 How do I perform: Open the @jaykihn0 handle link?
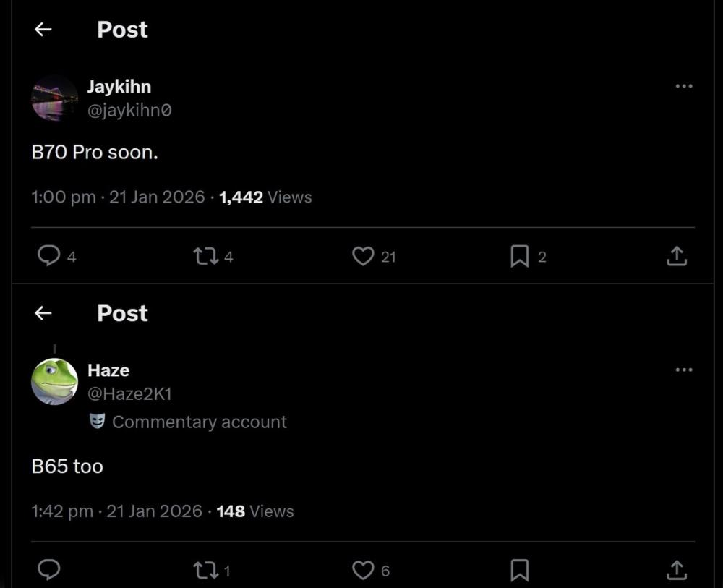pos(129,111)
